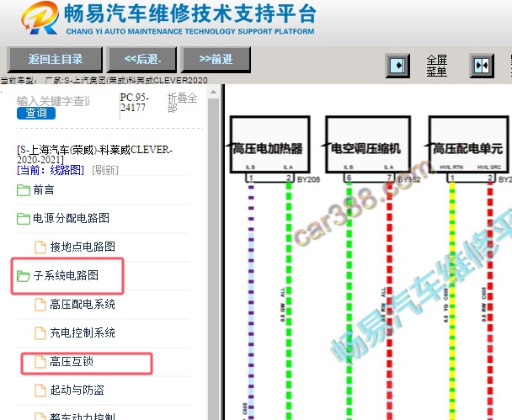Image resolution: width=512 pixels, height=420 pixels.
Task: Go forward with the >>前进 button
Action: click(x=216, y=60)
